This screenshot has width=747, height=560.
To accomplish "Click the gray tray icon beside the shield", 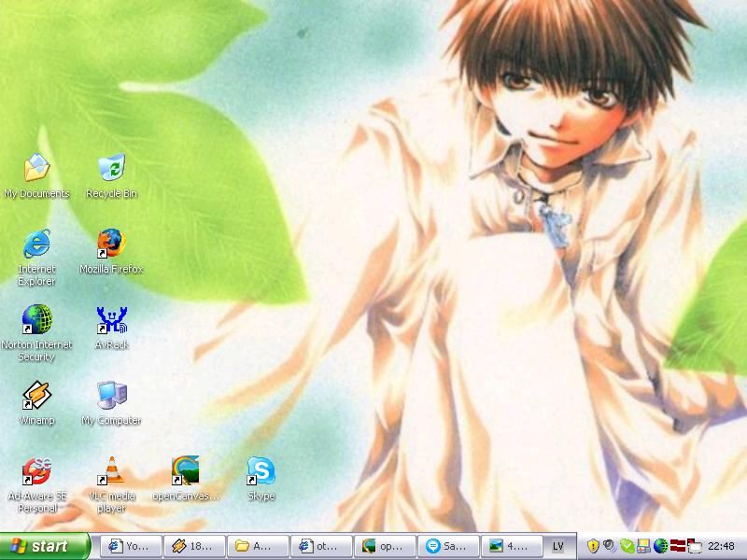I will pyautogui.click(x=609, y=546).
